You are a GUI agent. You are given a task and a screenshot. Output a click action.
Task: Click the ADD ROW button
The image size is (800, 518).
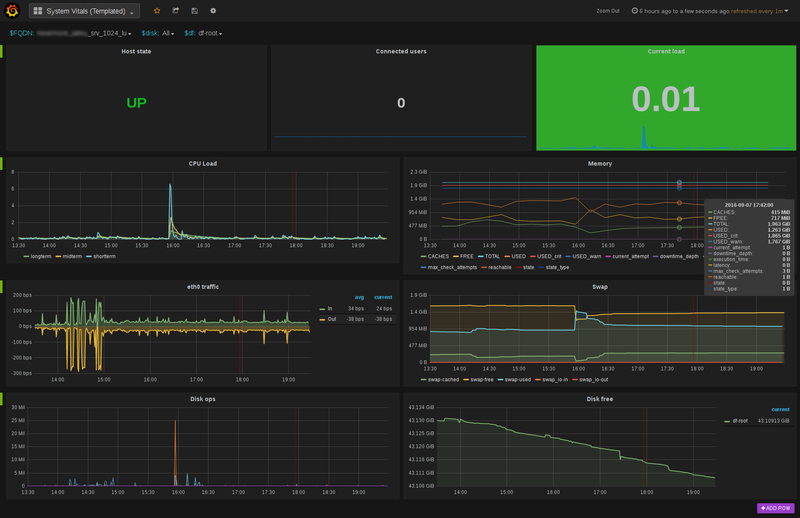pyautogui.click(x=776, y=508)
